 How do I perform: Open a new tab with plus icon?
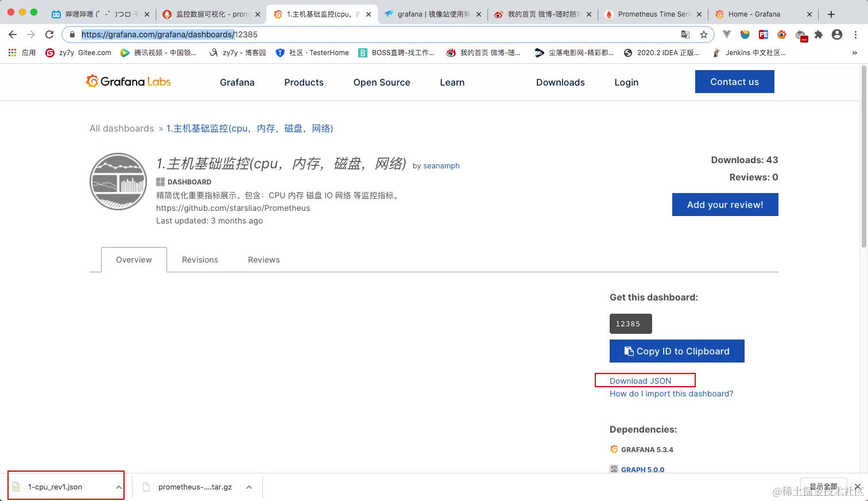tap(831, 14)
